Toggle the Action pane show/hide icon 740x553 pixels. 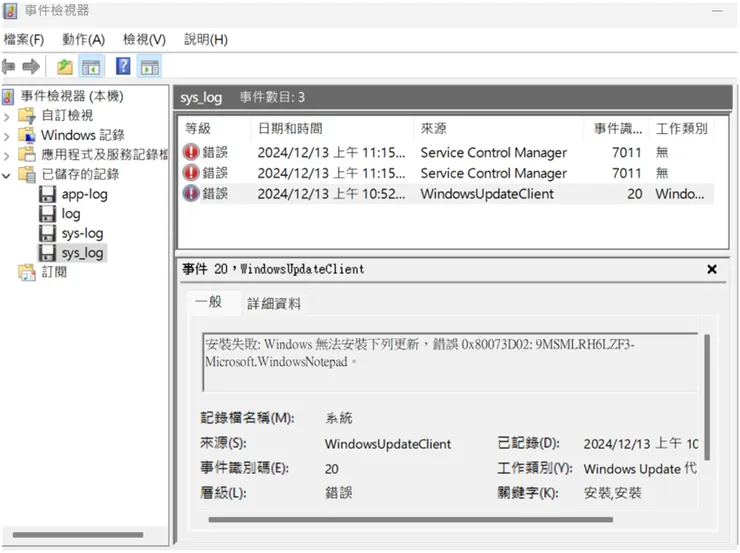(150, 67)
